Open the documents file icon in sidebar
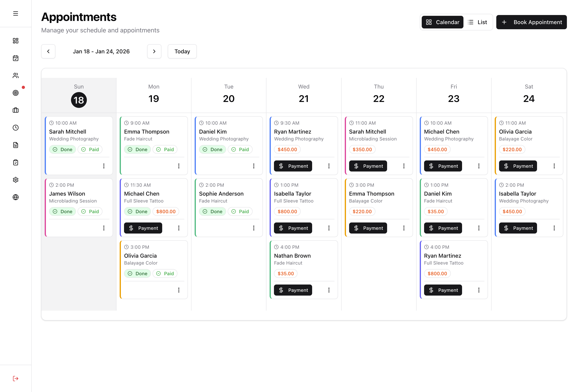The width and height of the screenshot is (576, 392). [15, 145]
